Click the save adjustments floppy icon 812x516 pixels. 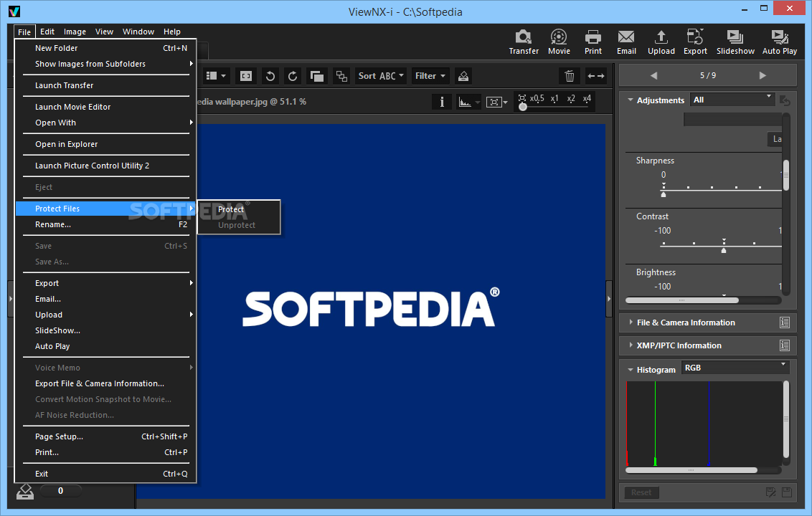click(x=787, y=492)
